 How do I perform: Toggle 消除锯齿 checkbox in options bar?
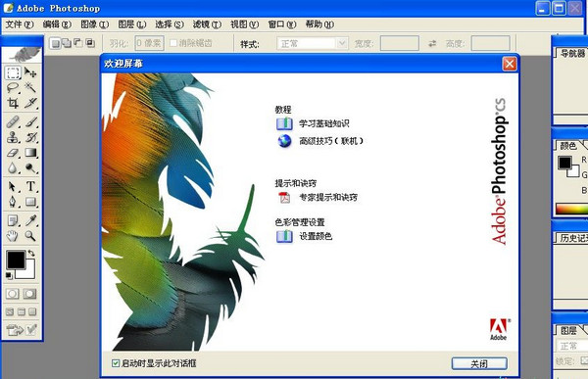click(x=173, y=43)
